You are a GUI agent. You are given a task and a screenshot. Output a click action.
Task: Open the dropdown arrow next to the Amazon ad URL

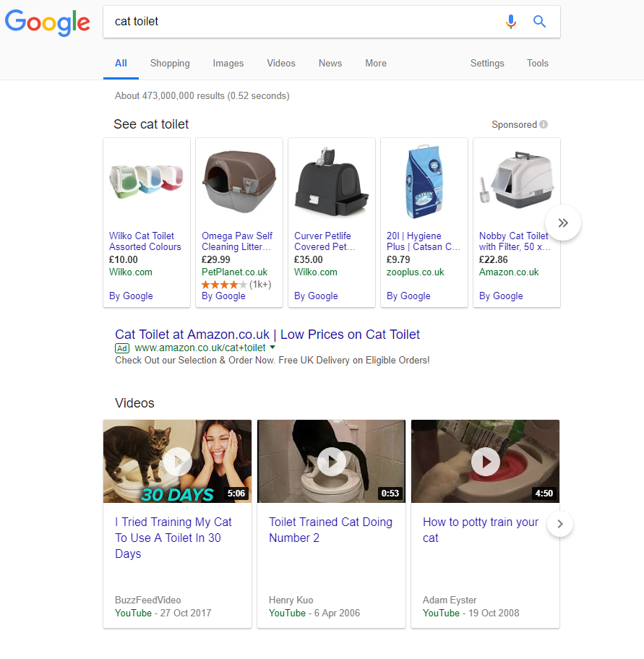[x=272, y=348]
